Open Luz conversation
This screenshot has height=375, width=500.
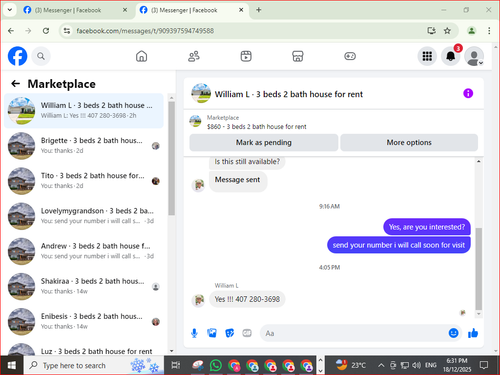tap(84, 349)
